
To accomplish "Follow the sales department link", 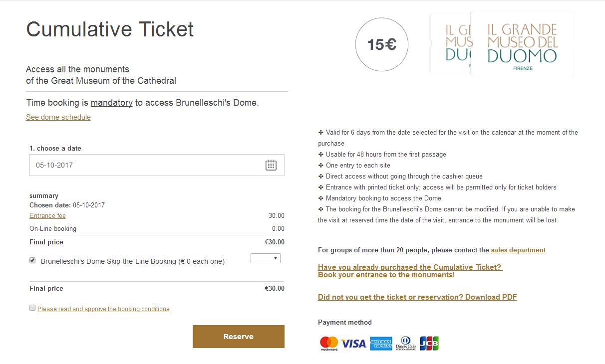I will point(518,250).
